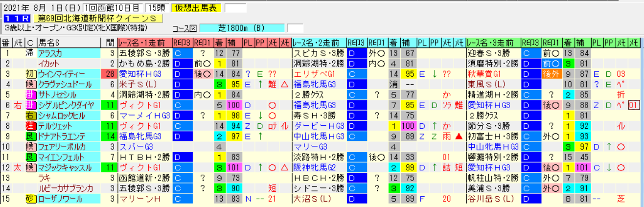Click the 芝1800m (B) course field
The height and width of the screenshot is (207, 644).
click(x=242, y=28)
